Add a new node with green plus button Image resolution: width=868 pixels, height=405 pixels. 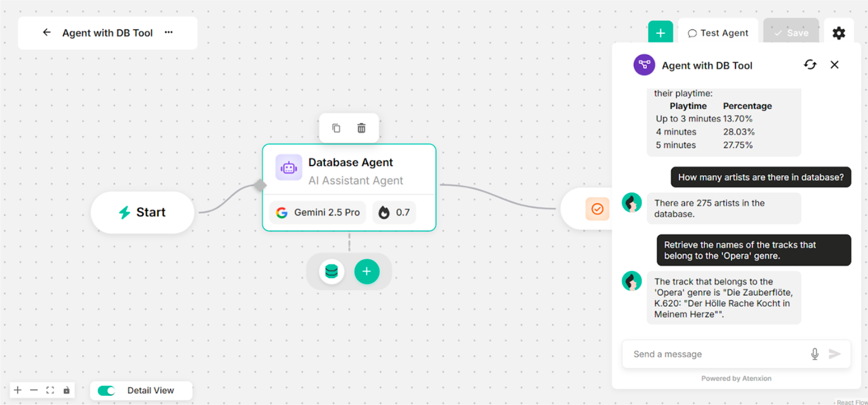point(660,33)
